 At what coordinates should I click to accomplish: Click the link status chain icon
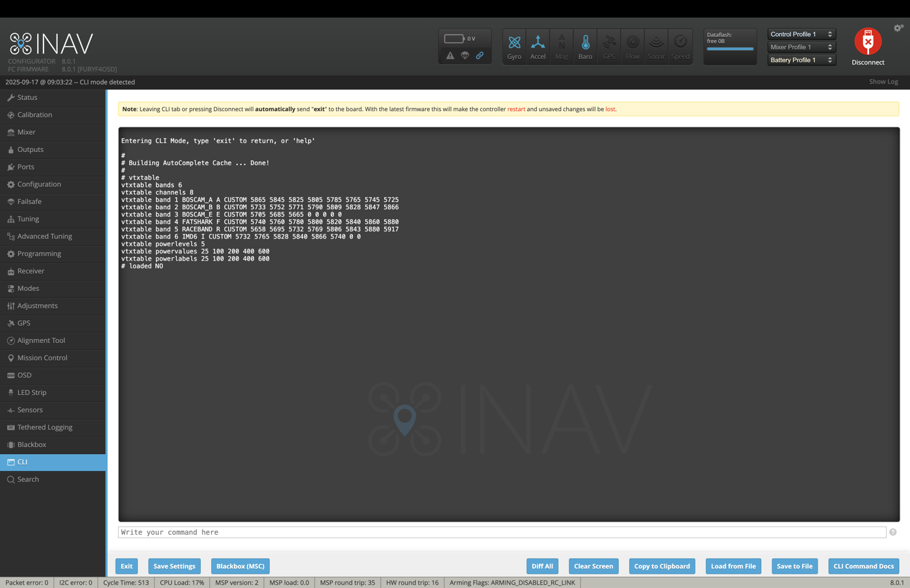click(x=480, y=56)
